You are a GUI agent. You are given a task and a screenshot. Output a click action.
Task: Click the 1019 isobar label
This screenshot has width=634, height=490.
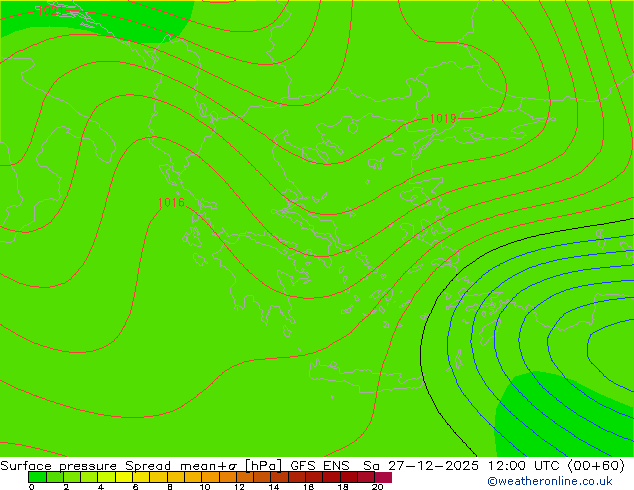[443, 118]
